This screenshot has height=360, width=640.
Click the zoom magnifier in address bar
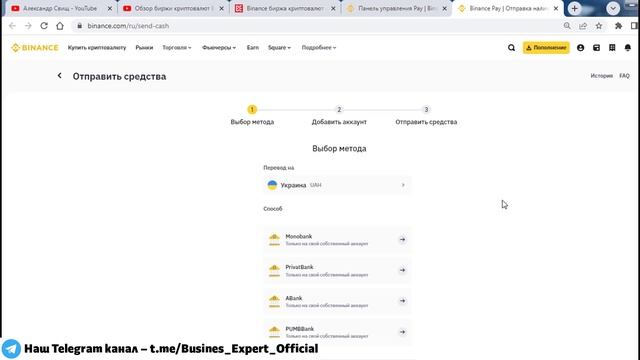click(x=567, y=26)
